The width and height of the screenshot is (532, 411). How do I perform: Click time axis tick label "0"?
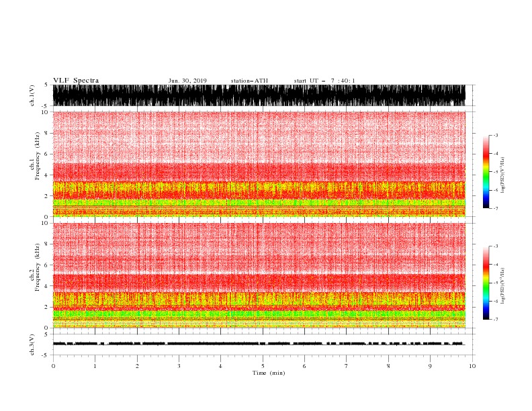pos(53,366)
